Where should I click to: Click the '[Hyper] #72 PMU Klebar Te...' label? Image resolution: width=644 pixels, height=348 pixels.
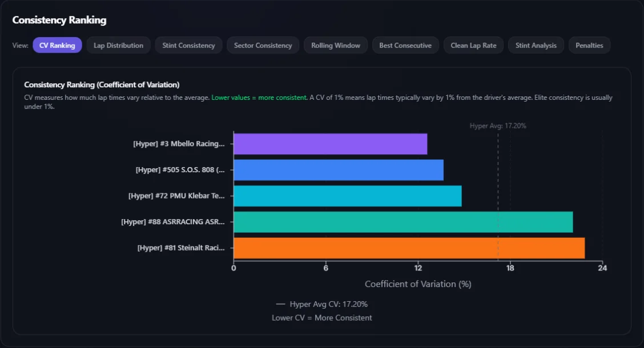click(x=176, y=196)
